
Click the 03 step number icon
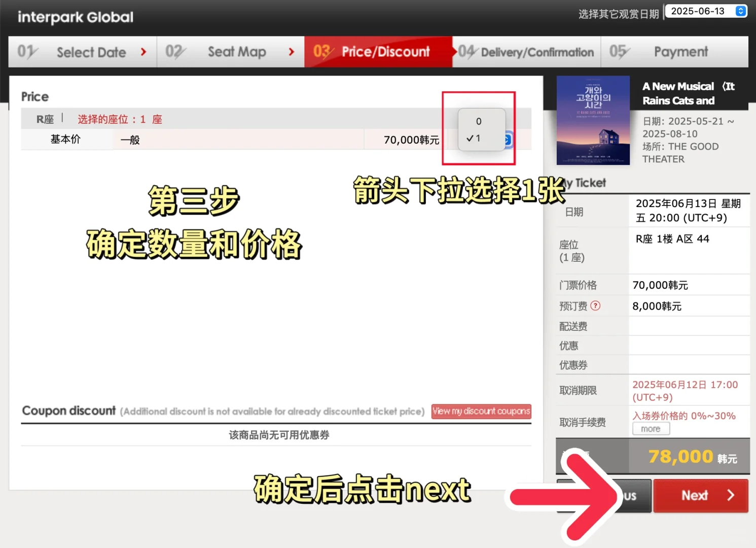pos(325,51)
